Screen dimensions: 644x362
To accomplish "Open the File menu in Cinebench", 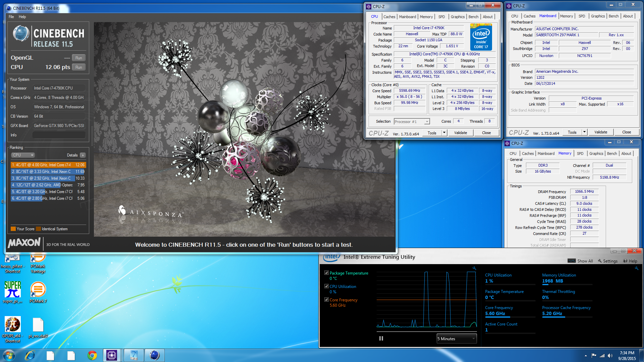I will [11, 17].
